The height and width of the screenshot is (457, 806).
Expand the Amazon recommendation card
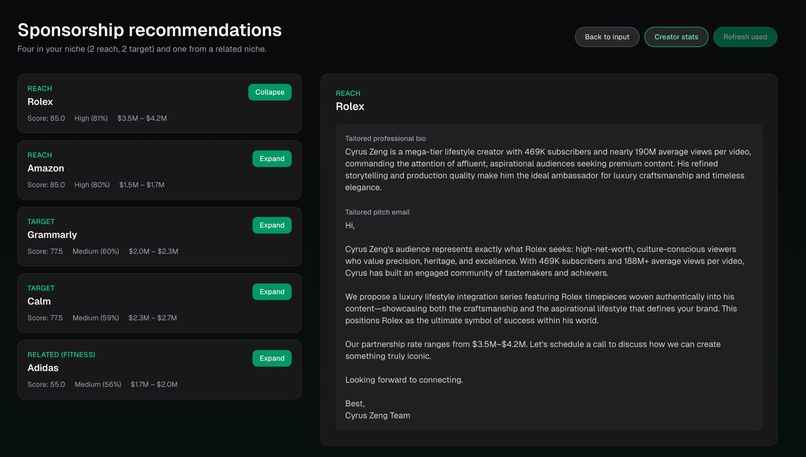(x=272, y=159)
